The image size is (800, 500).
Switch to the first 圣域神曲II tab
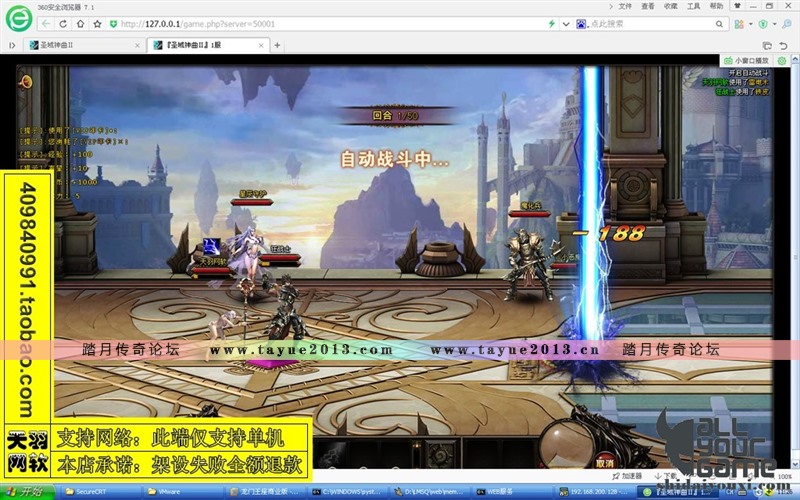click(82, 45)
